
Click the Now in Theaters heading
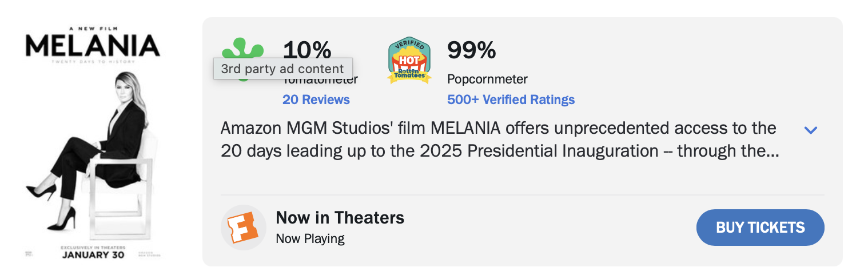[340, 217]
